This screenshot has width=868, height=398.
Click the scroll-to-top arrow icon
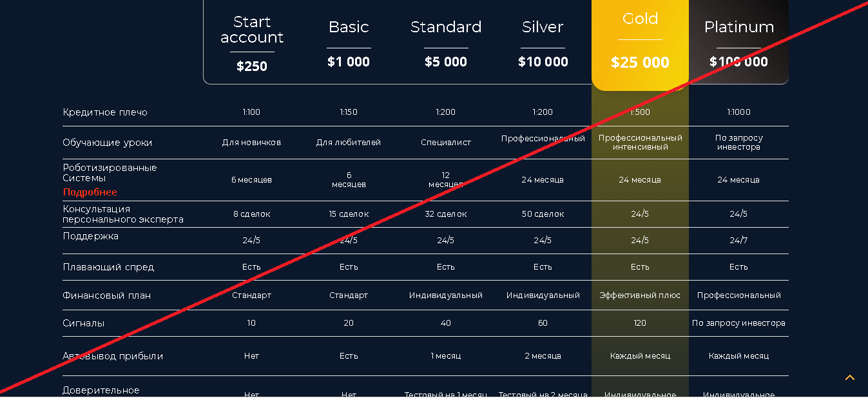tap(849, 377)
